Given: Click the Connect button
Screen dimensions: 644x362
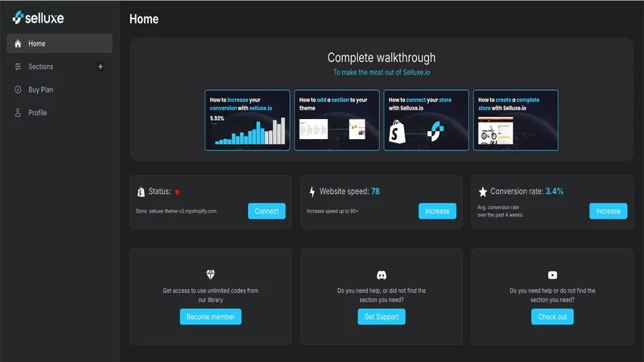Looking at the screenshot, I should tap(266, 211).
